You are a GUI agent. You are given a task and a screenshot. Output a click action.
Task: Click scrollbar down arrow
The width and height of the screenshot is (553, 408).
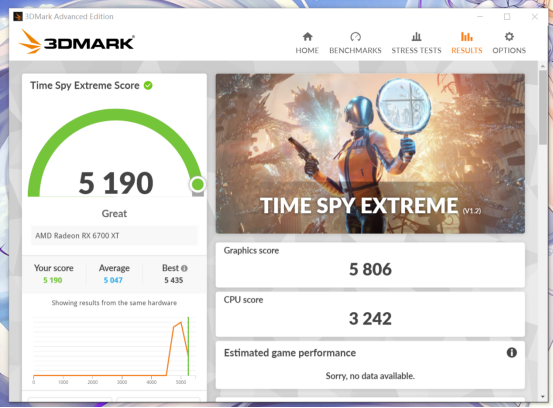tap(543, 397)
